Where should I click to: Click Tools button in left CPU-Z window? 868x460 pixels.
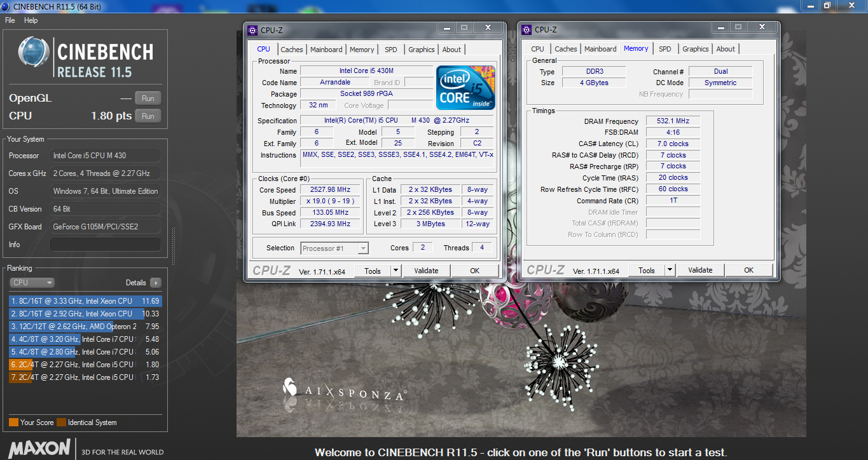(x=373, y=271)
